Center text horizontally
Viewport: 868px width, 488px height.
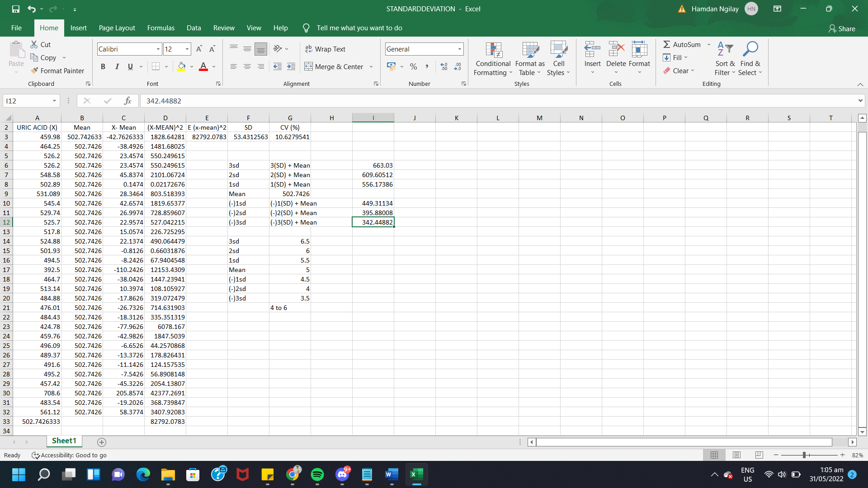(247, 66)
